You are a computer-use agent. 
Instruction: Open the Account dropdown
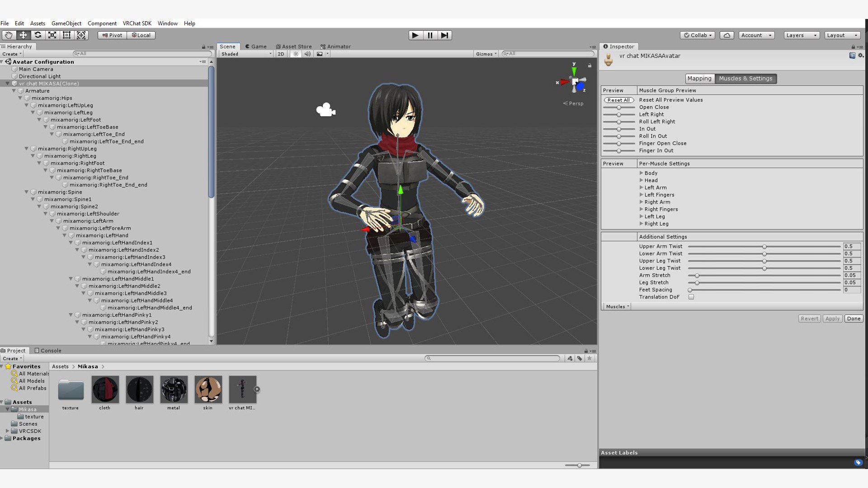[757, 35]
